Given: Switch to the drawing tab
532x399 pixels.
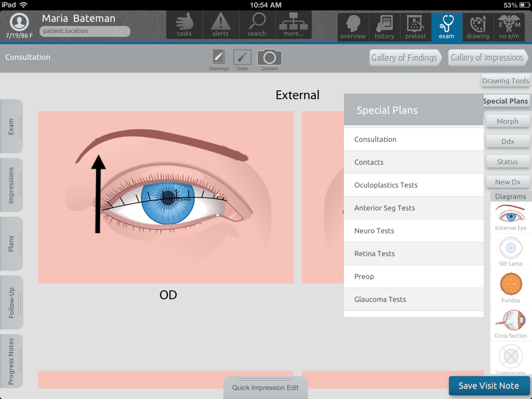Looking at the screenshot, I should [477, 26].
